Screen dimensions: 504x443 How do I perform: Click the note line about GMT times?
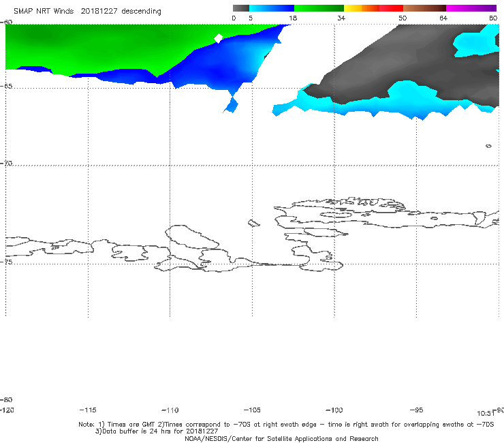286,425
